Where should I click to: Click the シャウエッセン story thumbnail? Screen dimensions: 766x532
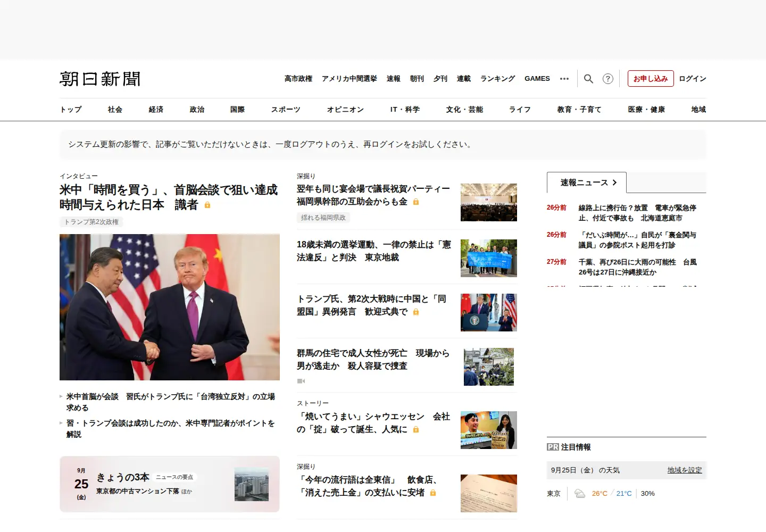(489, 430)
